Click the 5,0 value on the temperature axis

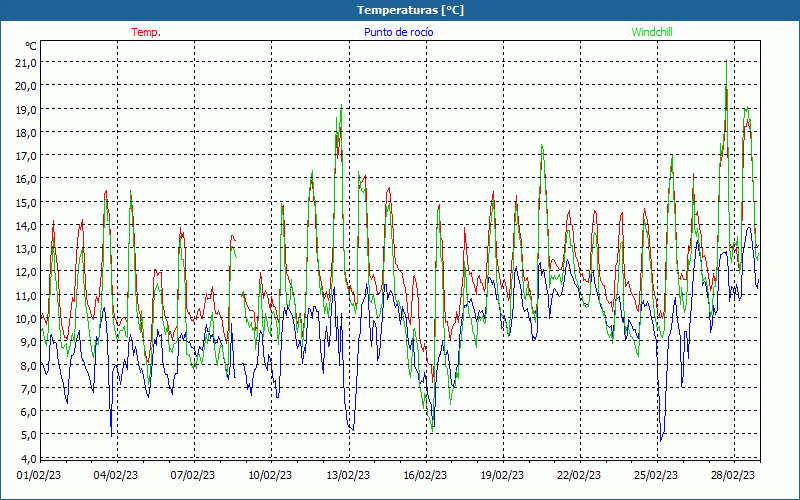click(28, 435)
